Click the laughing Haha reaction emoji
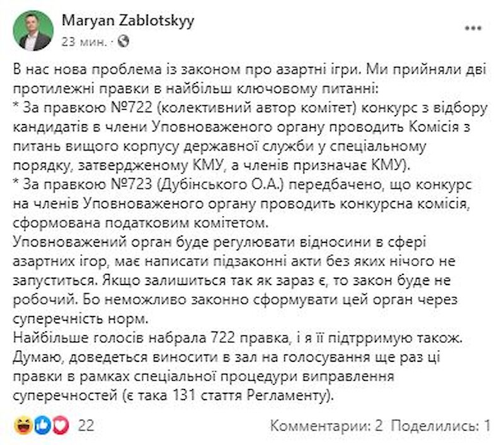 click(23, 425)
